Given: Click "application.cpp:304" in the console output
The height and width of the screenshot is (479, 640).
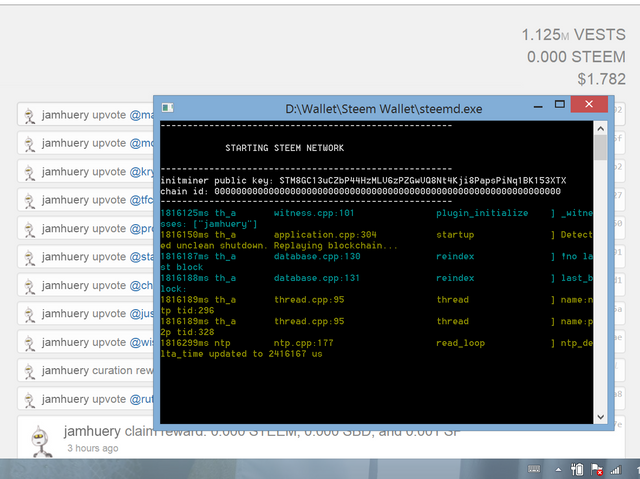Looking at the screenshot, I should tap(325, 235).
